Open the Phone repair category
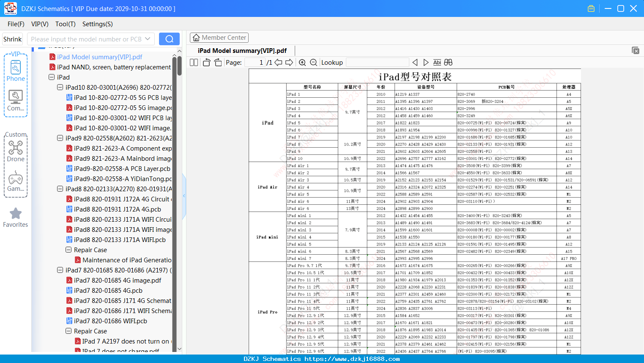The image size is (644, 363). (x=16, y=70)
